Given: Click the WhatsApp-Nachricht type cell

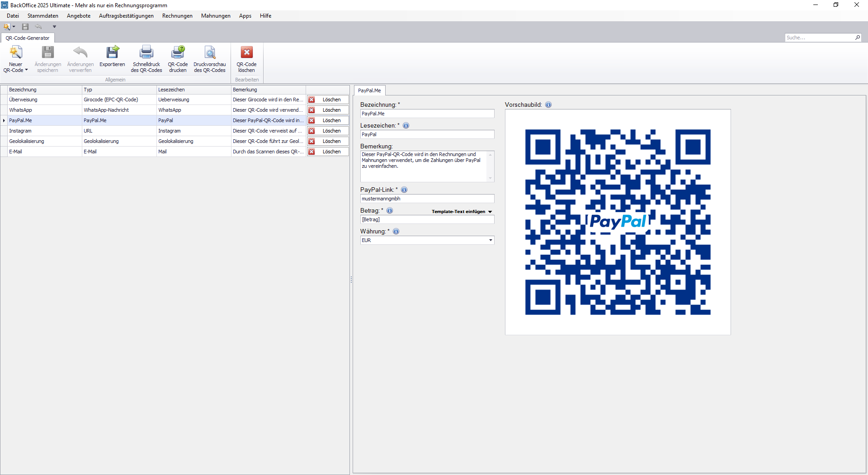Looking at the screenshot, I should click(x=119, y=110).
